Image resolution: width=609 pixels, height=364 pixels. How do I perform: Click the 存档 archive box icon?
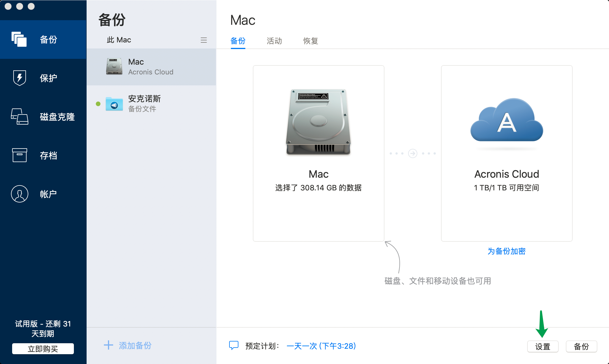(20, 155)
